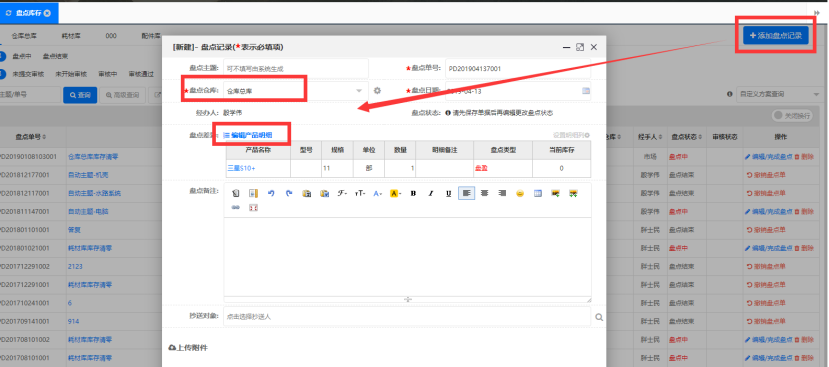Click the editor resize handle below the text area
Viewport: 829px width, 367px height.
point(408,299)
